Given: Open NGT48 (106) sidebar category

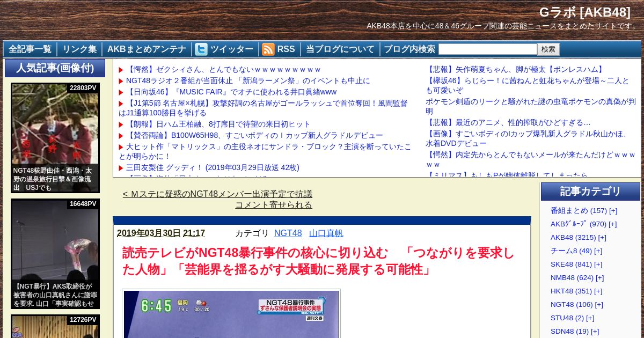Looking at the screenshot, I should tap(572, 305).
